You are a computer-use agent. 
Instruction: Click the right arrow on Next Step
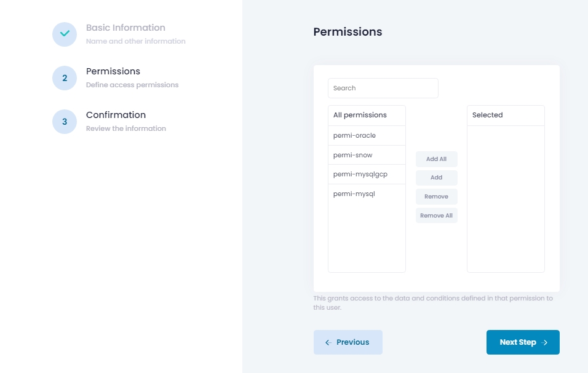point(544,342)
